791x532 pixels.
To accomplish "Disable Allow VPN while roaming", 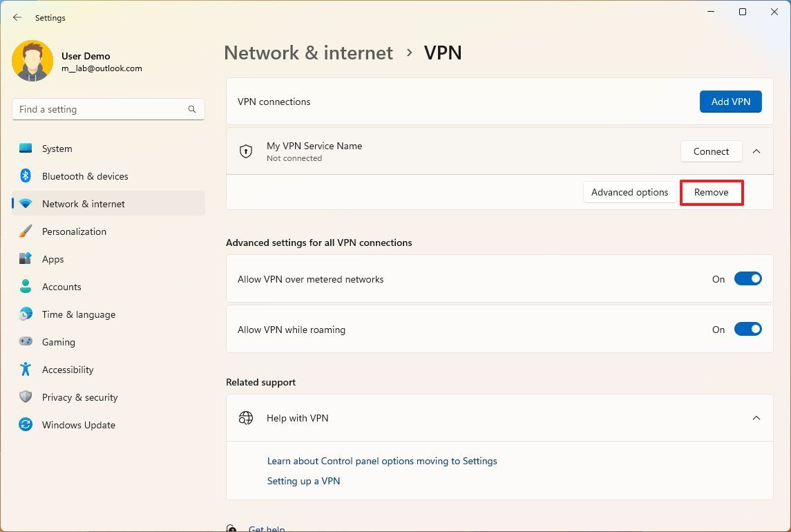I will click(x=748, y=330).
